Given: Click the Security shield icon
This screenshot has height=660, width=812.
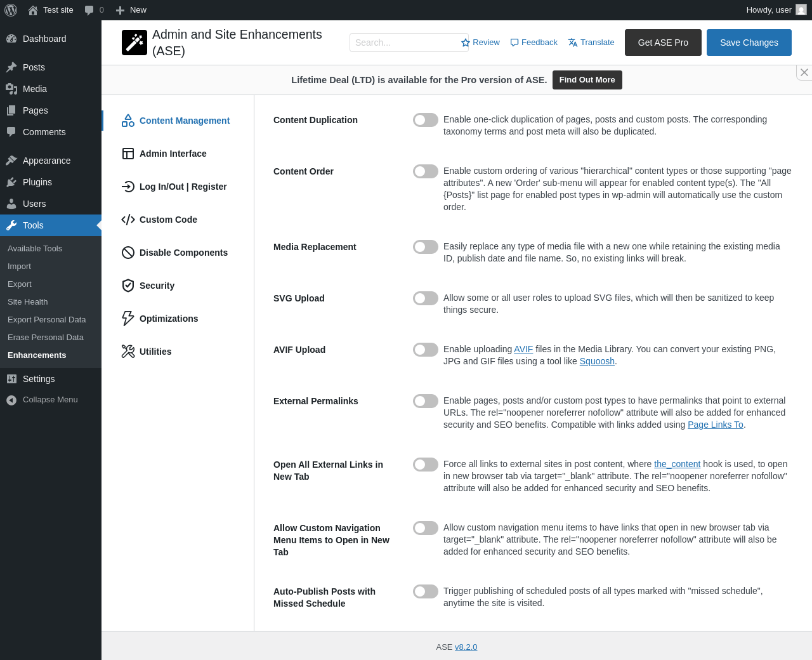Looking at the screenshot, I should (128, 286).
